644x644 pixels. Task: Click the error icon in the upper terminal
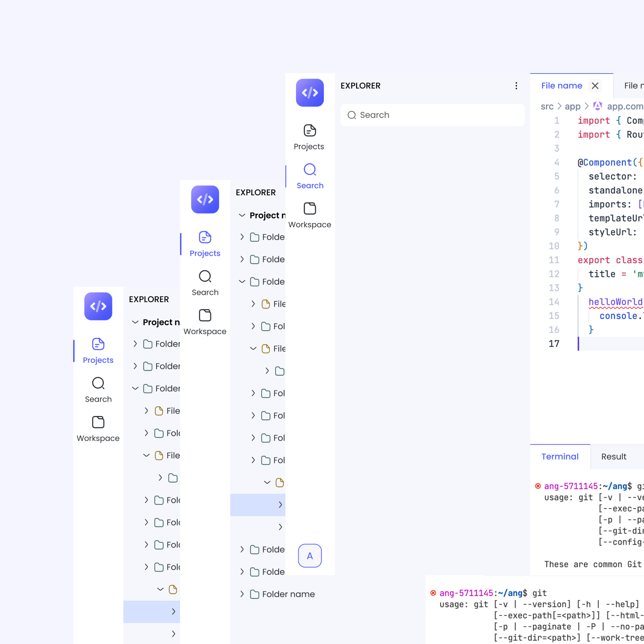(538, 486)
